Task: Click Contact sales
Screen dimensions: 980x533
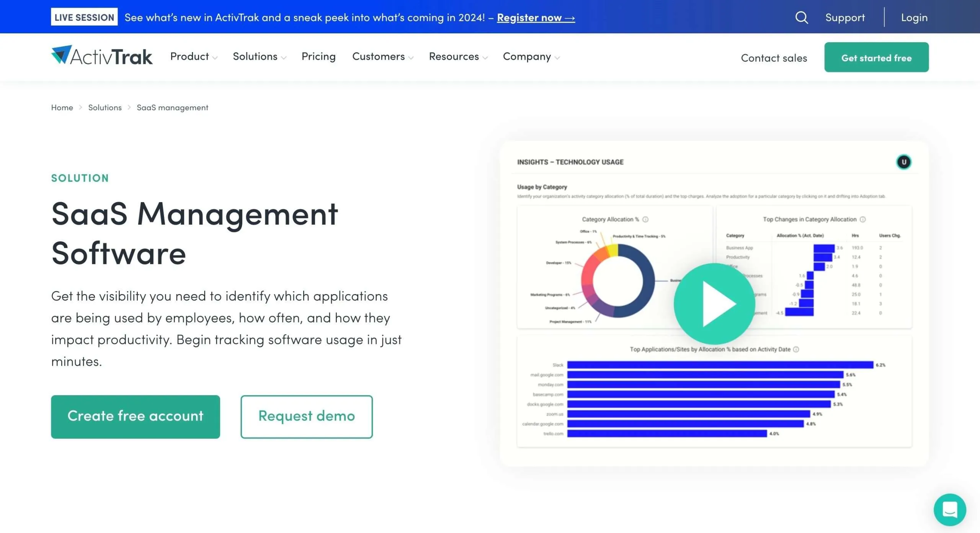Action: coord(774,58)
